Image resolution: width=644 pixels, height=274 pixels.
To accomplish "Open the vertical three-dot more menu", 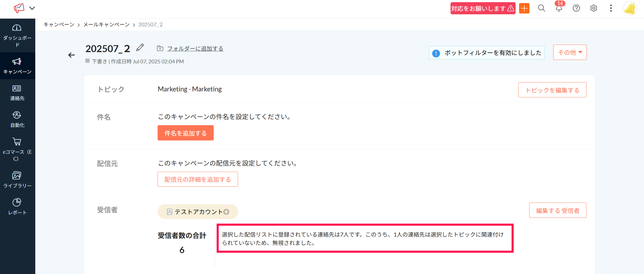I will [611, 8].
